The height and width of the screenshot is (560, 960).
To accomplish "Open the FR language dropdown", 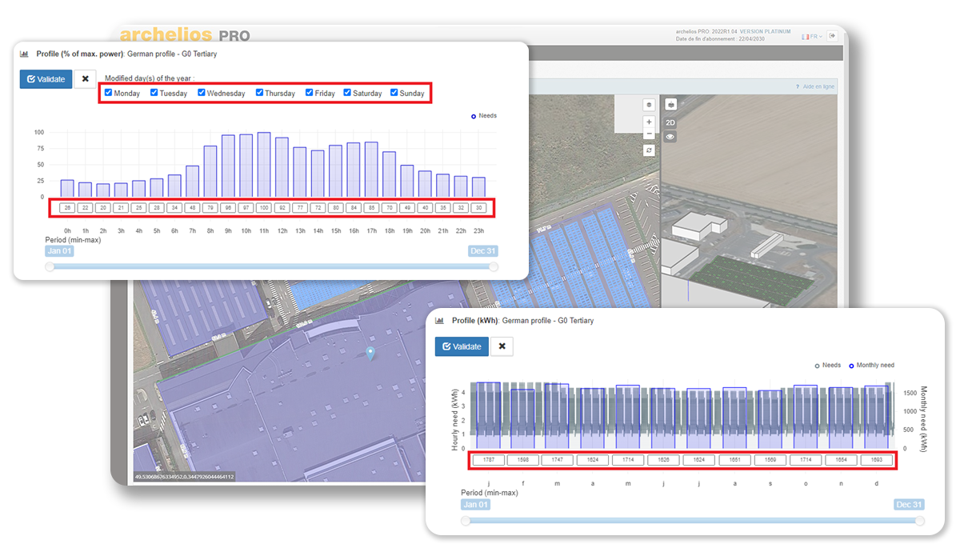I will click(819, 36).
